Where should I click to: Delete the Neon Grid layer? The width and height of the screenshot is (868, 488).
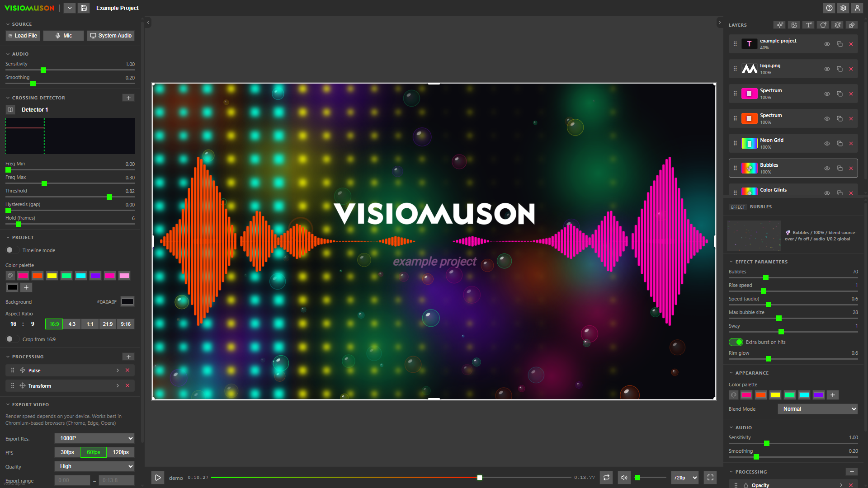851,144
